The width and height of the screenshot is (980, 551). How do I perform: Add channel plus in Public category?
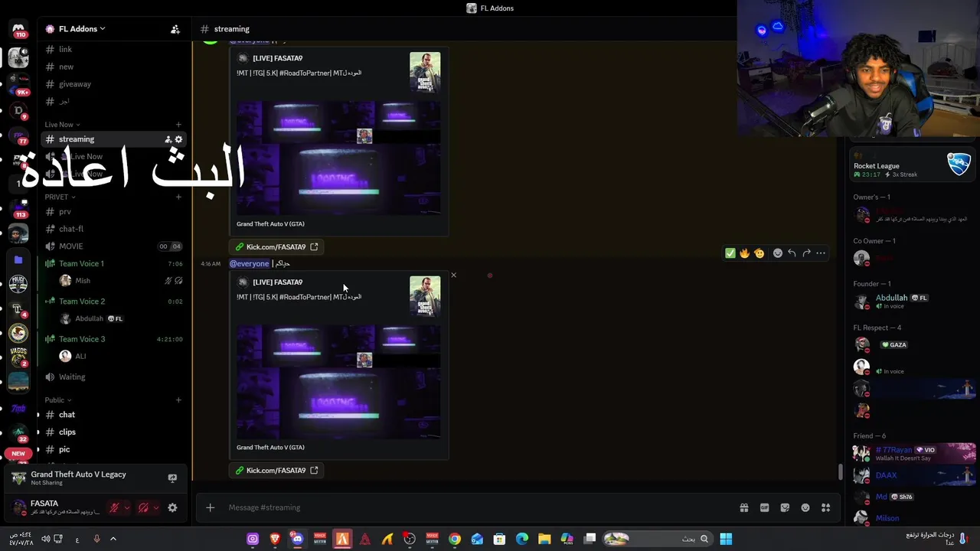click(178, 399)
